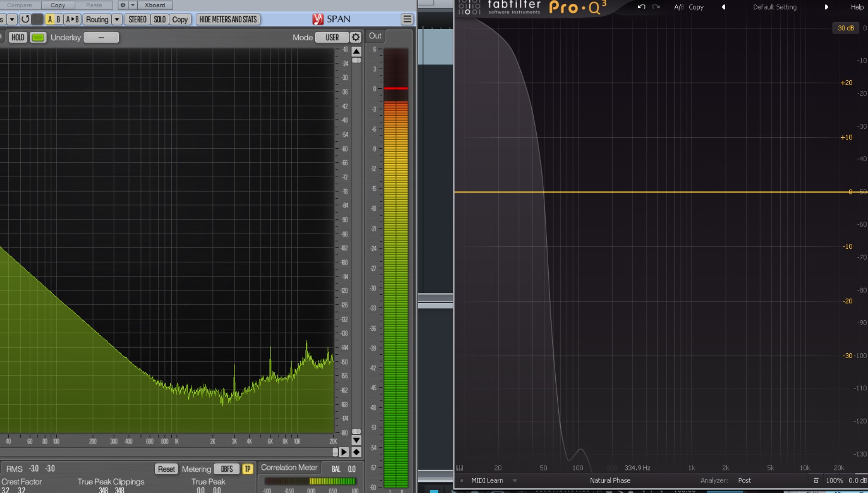Click the Xboard button
868x493 pixels.
(x=155, y=5)
